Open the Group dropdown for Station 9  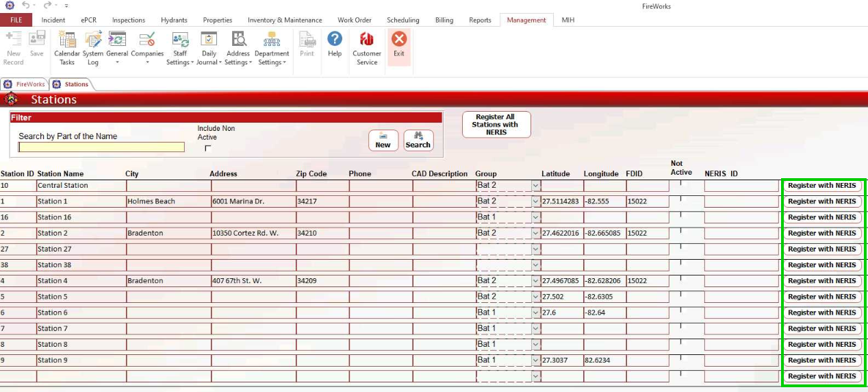[535, 360]
